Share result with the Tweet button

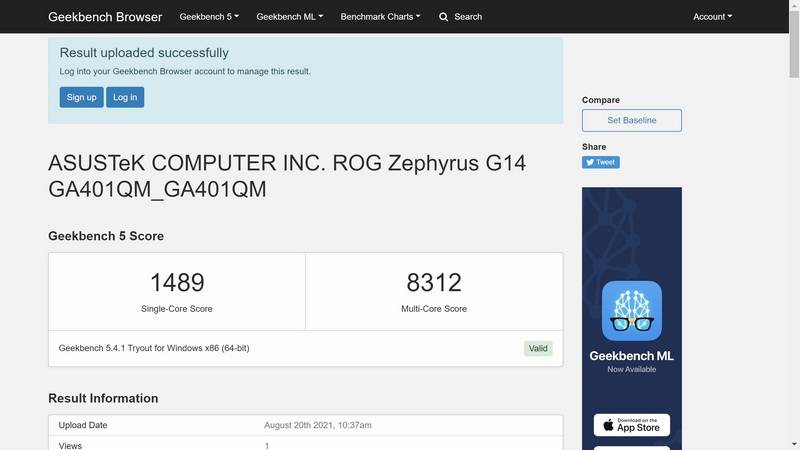[x=601, y=162]
